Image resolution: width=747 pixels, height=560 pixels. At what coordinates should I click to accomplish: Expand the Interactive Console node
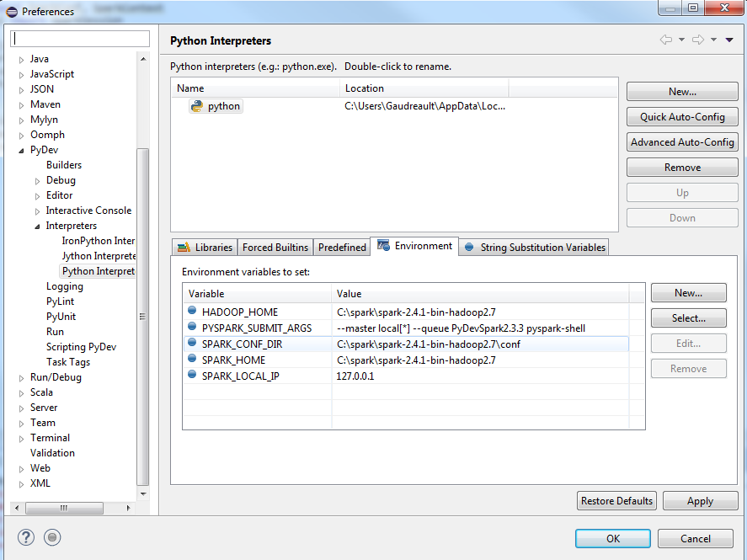click(37, 211)
